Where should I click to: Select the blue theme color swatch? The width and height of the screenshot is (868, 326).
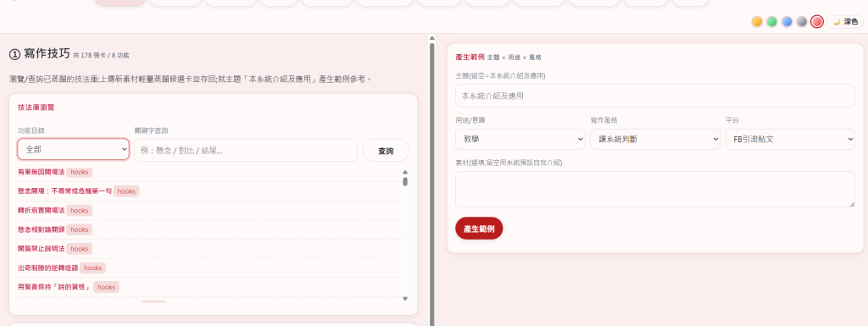787,21
